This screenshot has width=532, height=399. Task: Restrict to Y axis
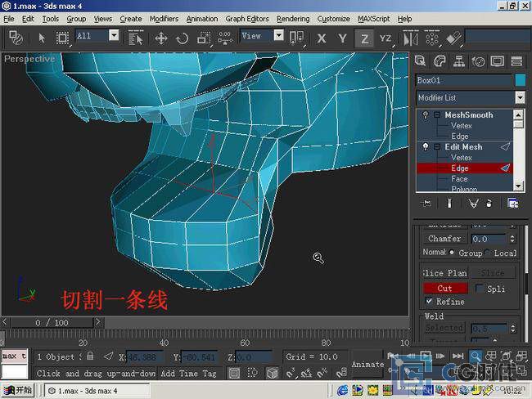click(343, 38)
